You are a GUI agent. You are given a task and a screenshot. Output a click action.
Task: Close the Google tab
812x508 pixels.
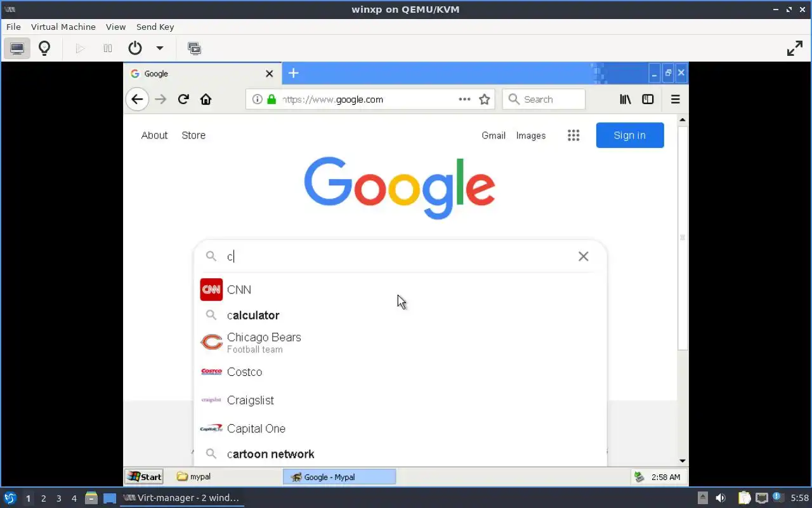point(269,74)
